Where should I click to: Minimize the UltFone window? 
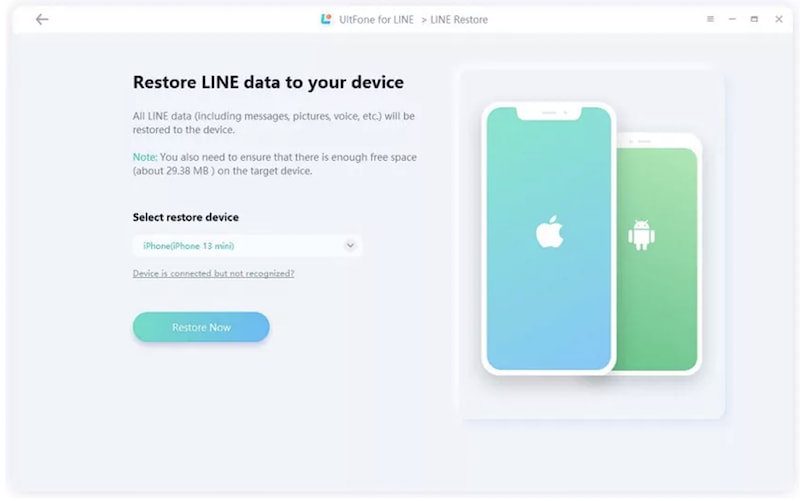coord(732,19)
